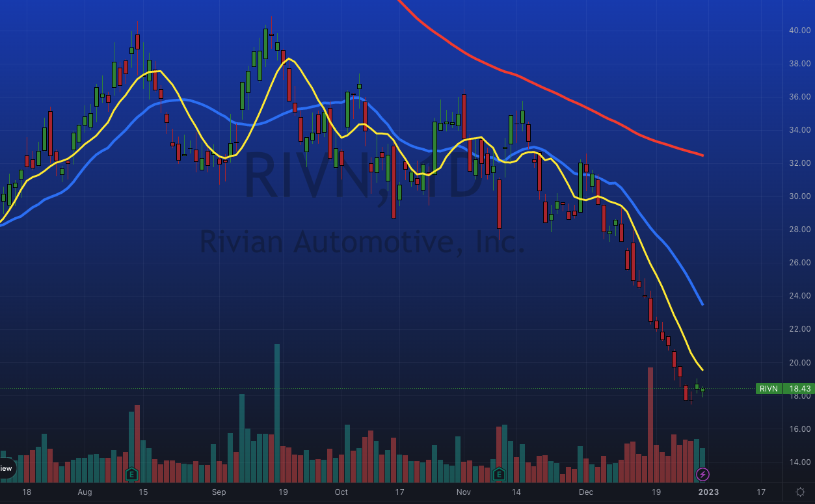Click the August earnings E marker
Image resolution: width=815 pixels, height=504 pixels.
point(131,474)
